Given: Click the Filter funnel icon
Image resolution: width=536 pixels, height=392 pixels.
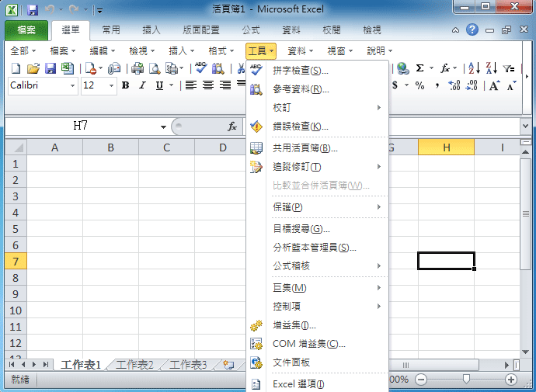Looking at the screenshot, I should point(509,68).
